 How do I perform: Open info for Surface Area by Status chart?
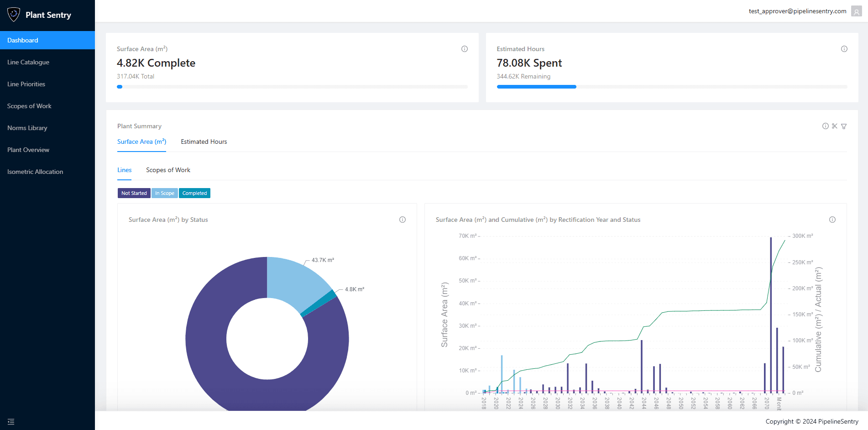pos(402,220)
